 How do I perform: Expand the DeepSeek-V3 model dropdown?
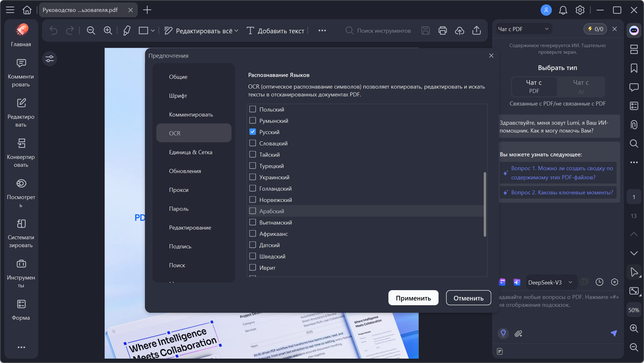[x=570, y=282]
